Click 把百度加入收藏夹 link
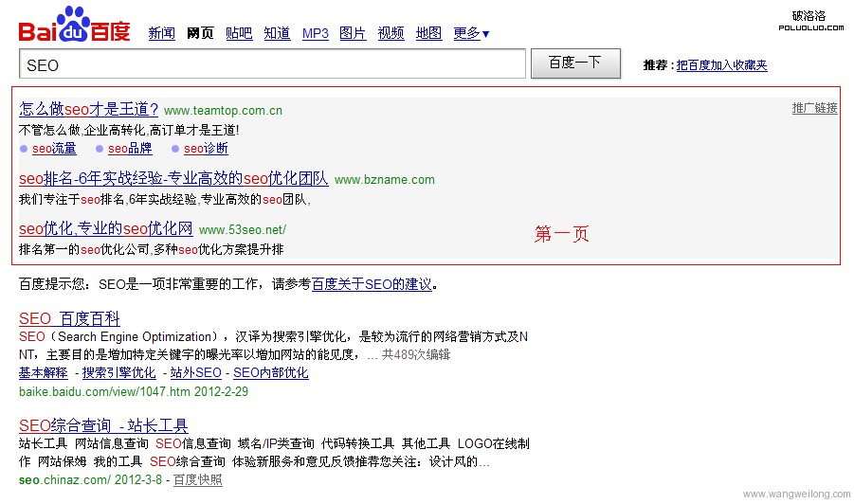The image size is (854, 504). (721, 65)
